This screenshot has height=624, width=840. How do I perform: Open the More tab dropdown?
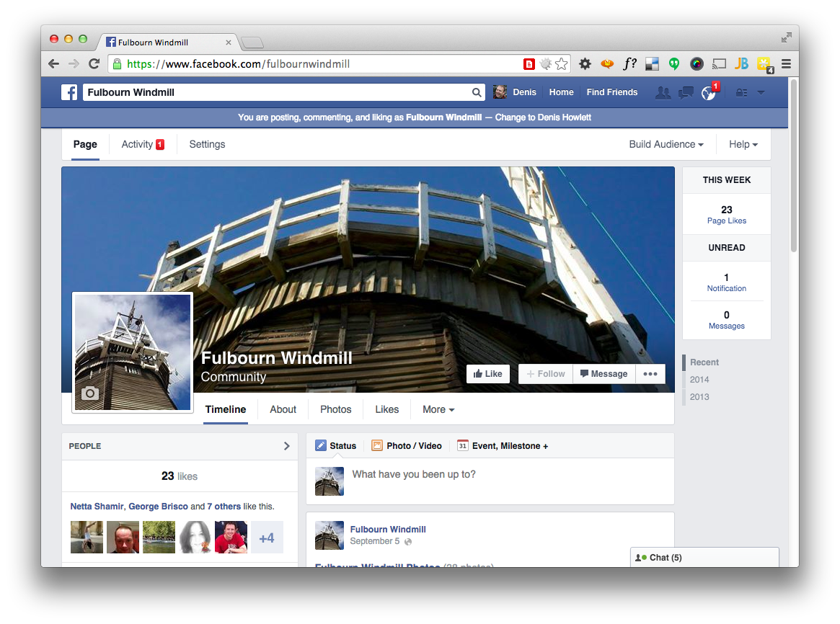pos(438,409)
